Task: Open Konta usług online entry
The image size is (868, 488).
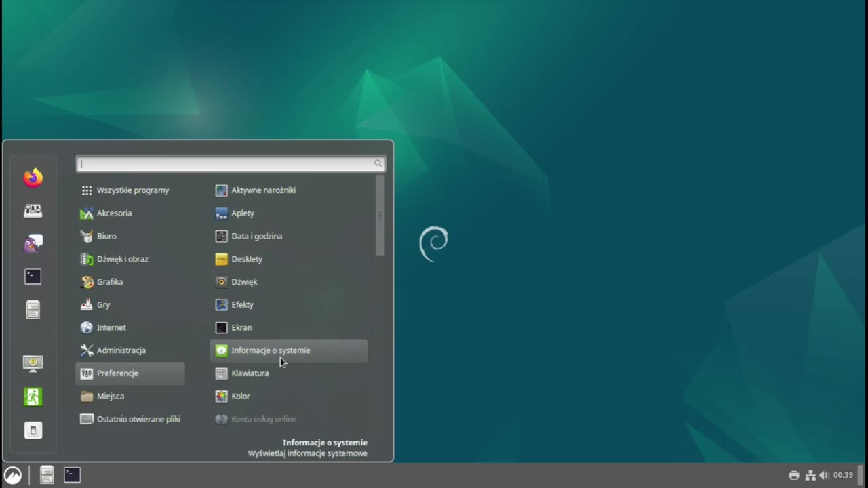Action: tap(289, 420)
